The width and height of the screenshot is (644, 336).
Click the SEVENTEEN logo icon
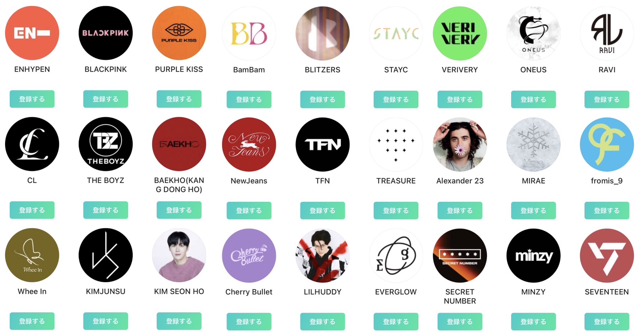pos(607,256)
